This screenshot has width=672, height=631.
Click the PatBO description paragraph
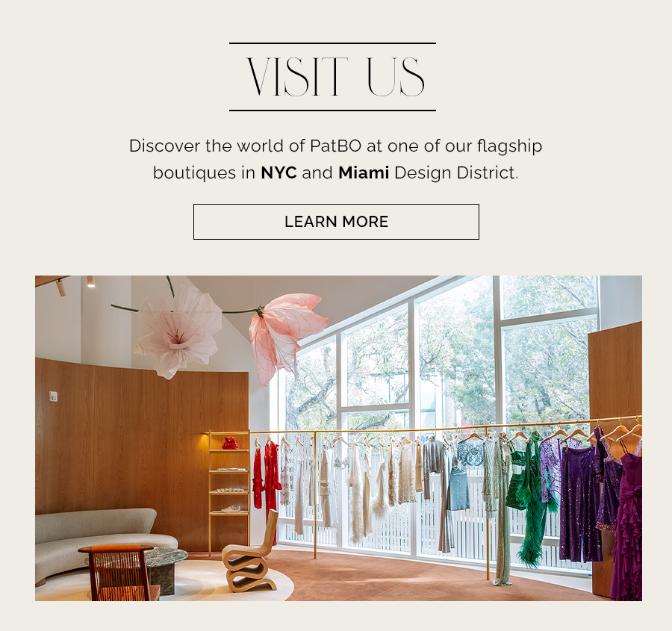[336, 159]
